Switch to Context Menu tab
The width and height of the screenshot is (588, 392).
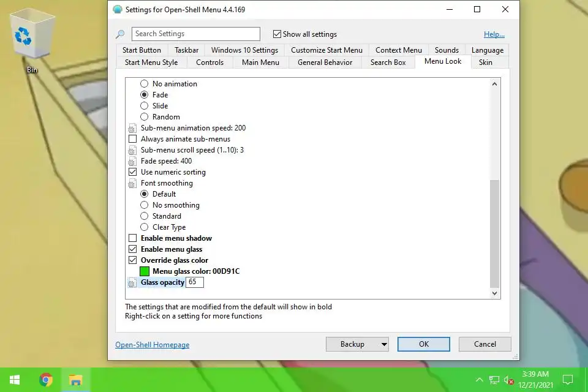399,50
